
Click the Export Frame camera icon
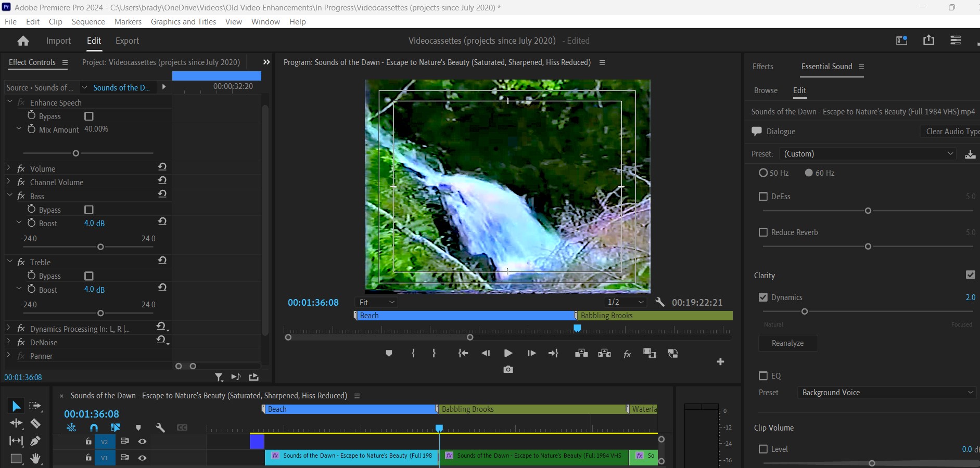(508, 369)
